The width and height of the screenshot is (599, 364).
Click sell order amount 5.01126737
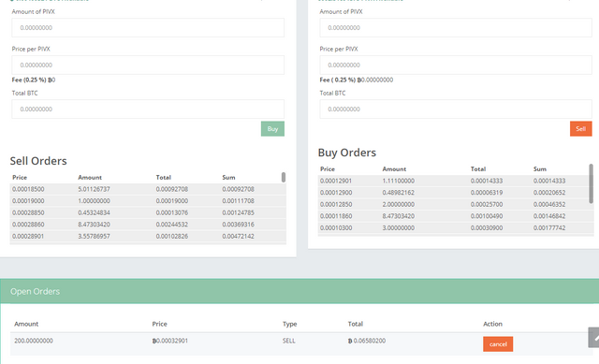point(94,189)
